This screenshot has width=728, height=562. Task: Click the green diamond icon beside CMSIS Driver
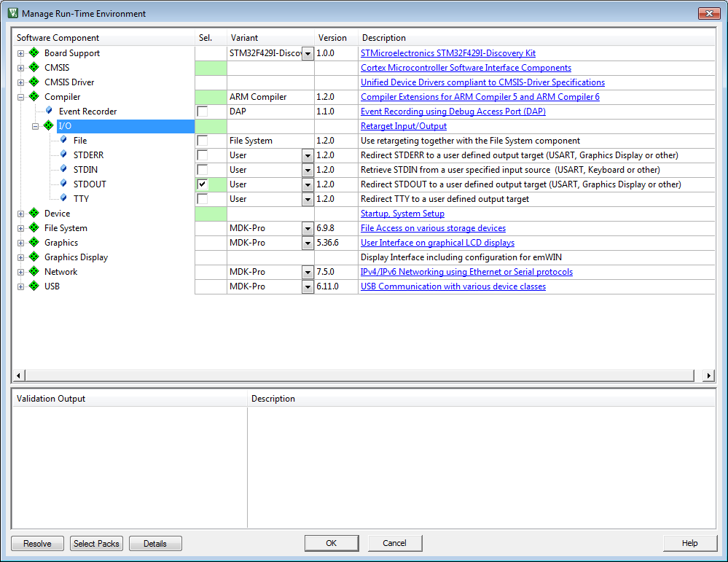click(34, 82)
